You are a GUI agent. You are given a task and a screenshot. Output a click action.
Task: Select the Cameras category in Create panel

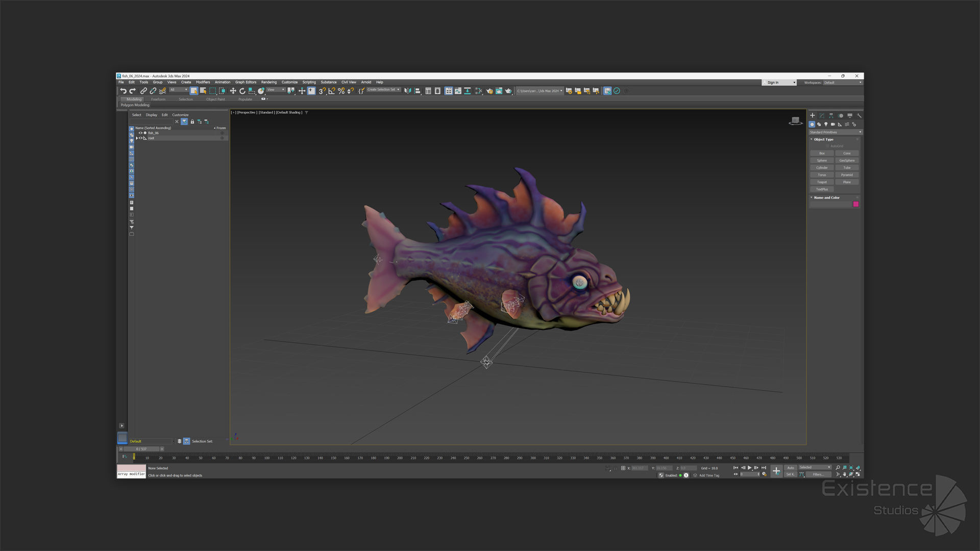click(833, 124)
